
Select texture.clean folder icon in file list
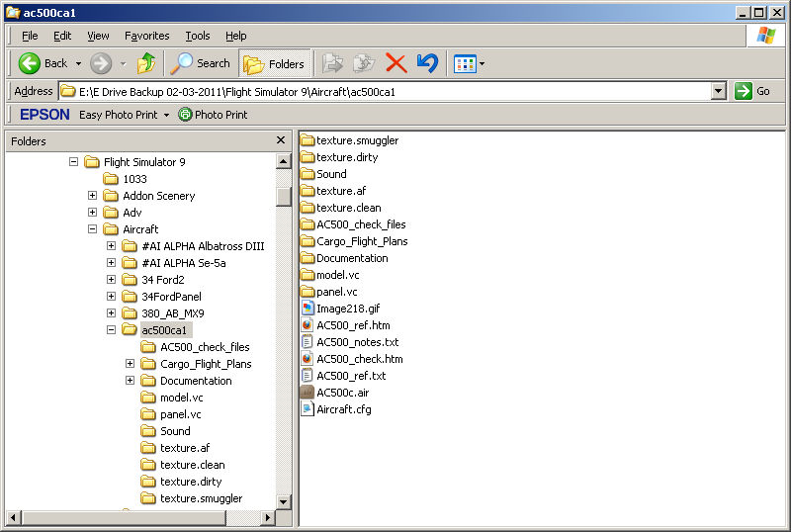[x=308, y=208]
